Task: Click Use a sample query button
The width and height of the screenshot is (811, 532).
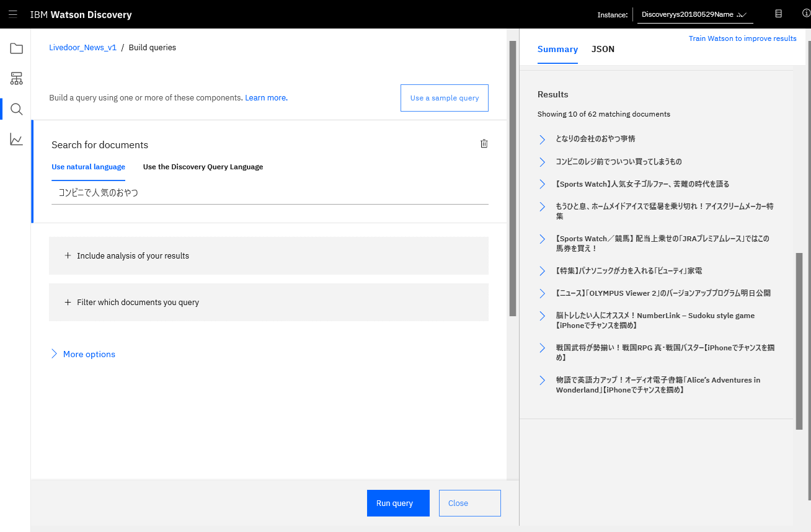Action: [x=444, y=98]
